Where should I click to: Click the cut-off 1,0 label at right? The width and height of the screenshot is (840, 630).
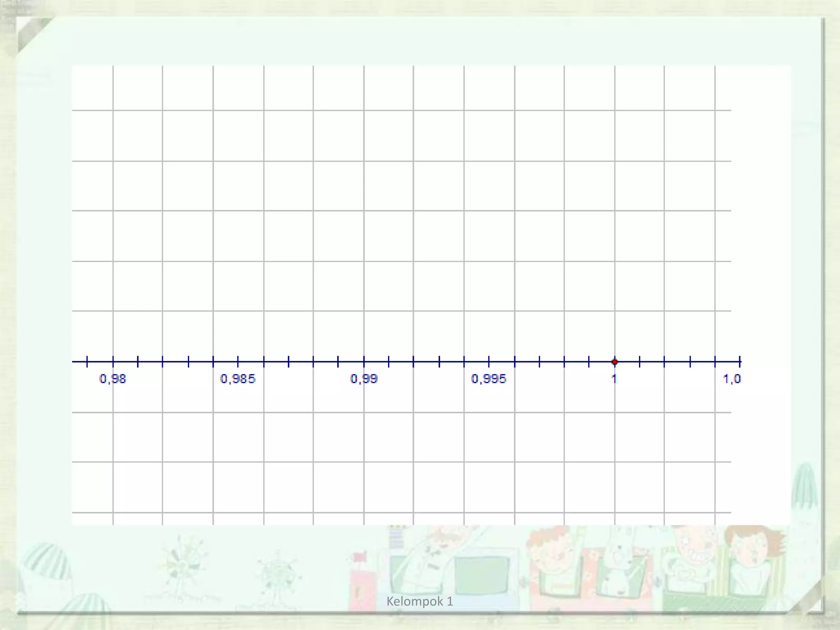tap(732, 379)
